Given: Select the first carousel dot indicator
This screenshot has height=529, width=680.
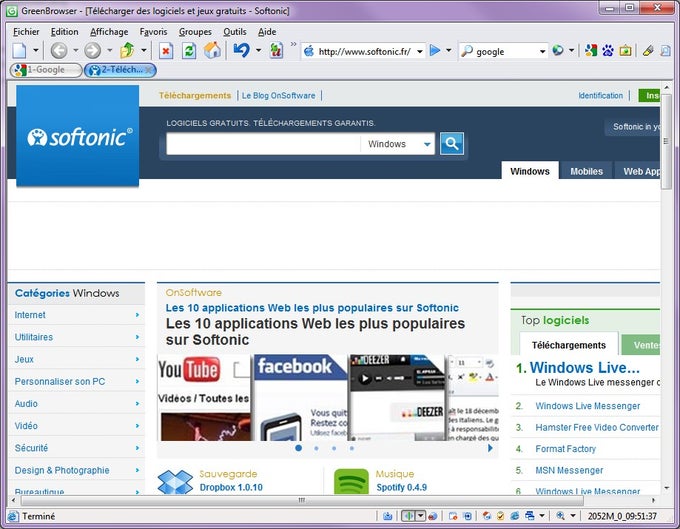Looking at the screenshot, I should click(x=298, y=448).
